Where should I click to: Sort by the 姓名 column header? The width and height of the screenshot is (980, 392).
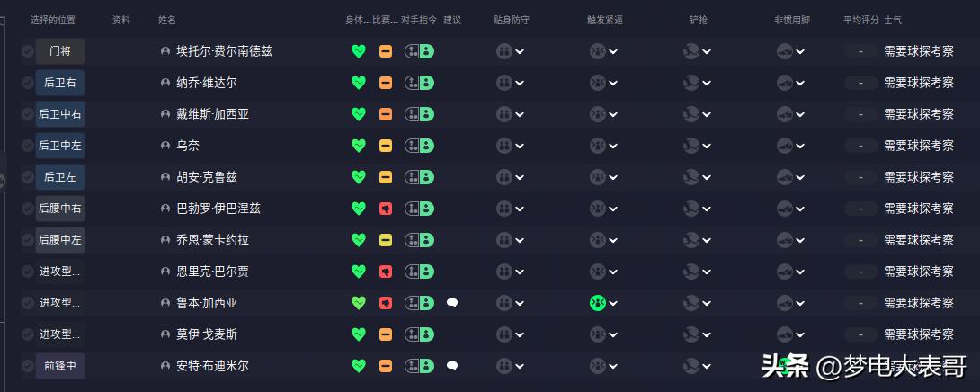pos(167,19)
